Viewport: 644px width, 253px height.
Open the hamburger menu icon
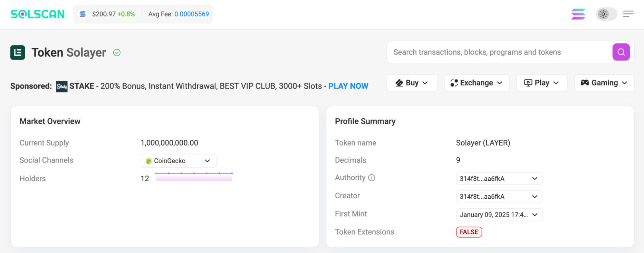(x=628, y=14)
